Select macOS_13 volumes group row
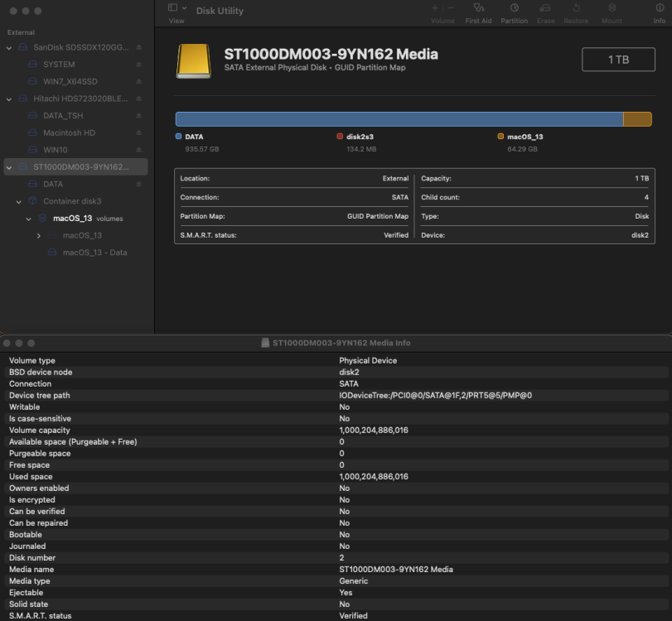This screenshot has width=672, height=621. (x=76, y=219)
